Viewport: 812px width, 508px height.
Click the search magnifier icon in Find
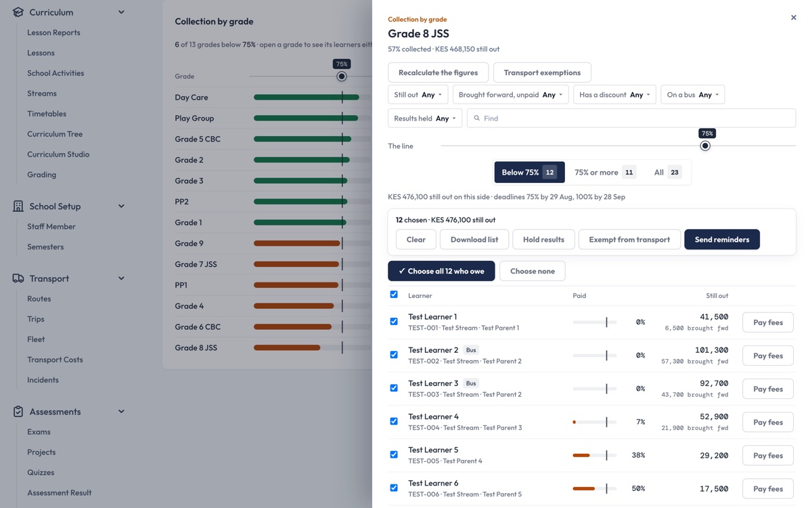[x=476, y=119]
